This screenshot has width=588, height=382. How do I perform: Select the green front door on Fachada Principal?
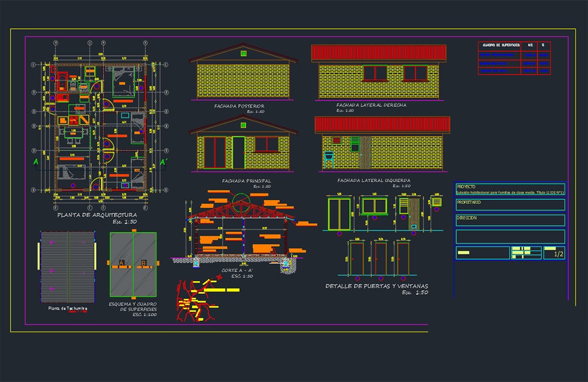239,153
